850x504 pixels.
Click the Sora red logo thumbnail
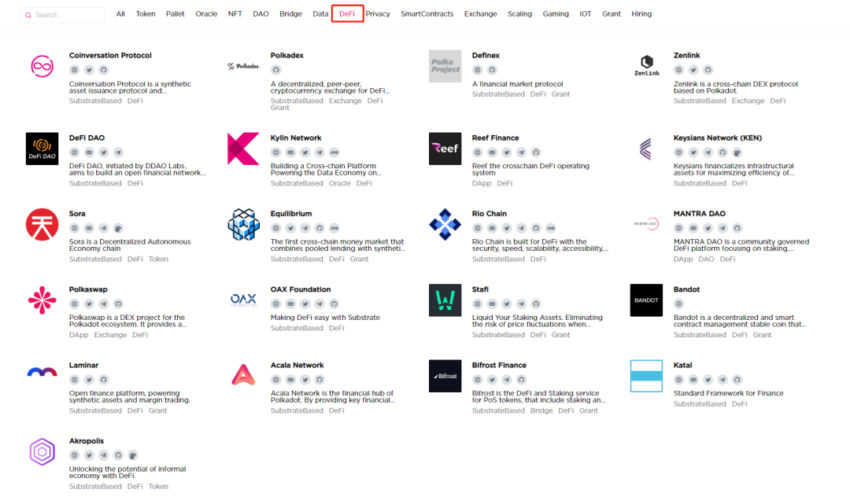pos(42,224)
